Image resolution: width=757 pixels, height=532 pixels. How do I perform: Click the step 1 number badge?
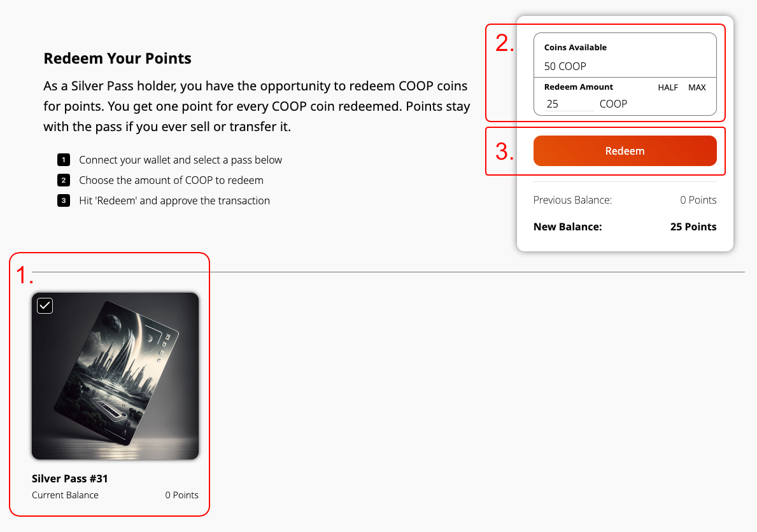[64, 160]
